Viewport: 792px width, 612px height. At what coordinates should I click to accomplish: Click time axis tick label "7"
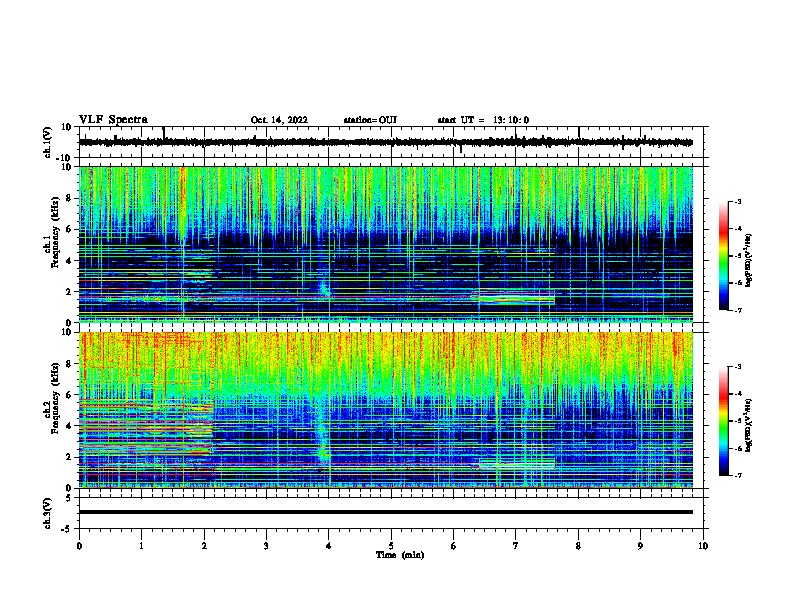516,546
